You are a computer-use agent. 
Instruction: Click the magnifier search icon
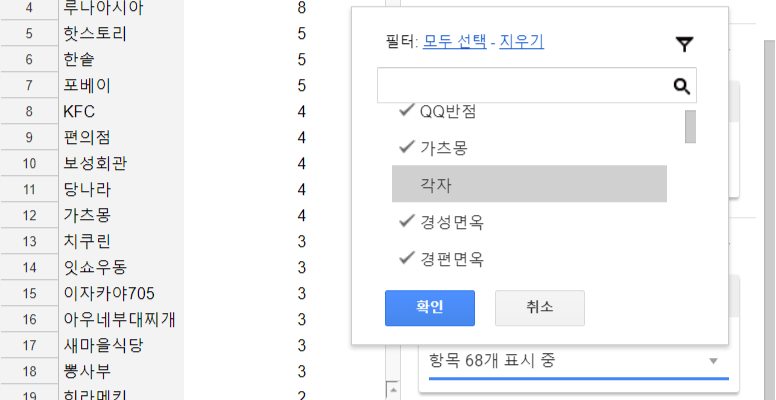tap(682, 87)
